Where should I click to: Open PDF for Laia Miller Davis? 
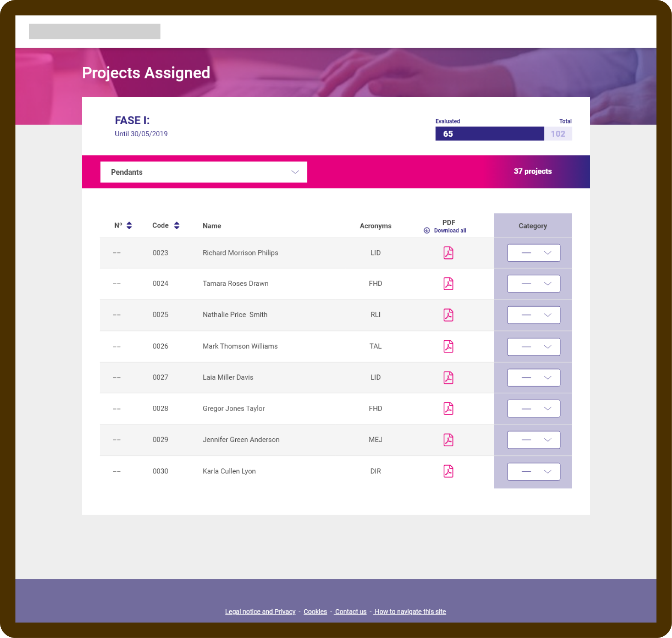coord(448,377)
